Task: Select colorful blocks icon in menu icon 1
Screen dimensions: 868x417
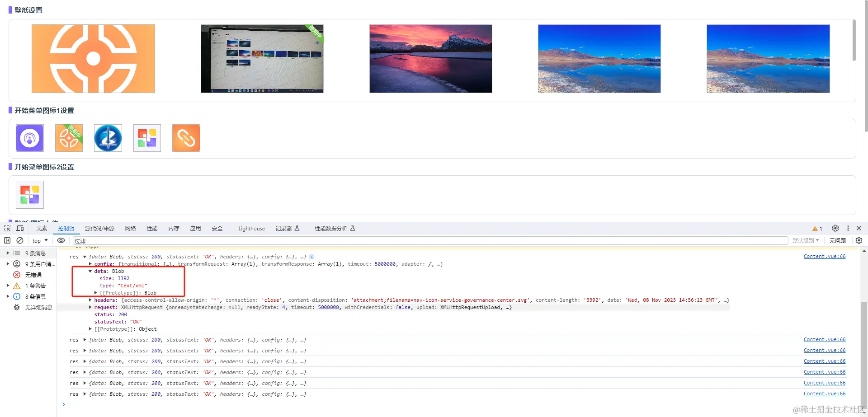Action: (x=147, y=138)
